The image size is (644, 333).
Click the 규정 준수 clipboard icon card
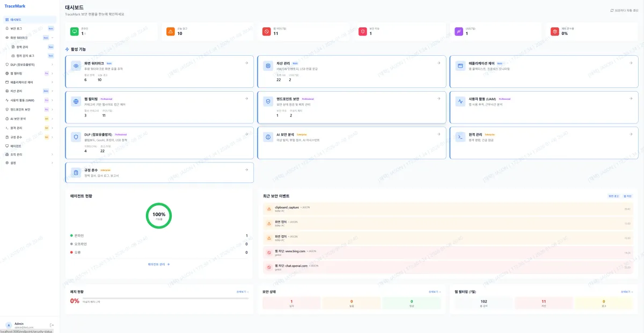[159, 173]
